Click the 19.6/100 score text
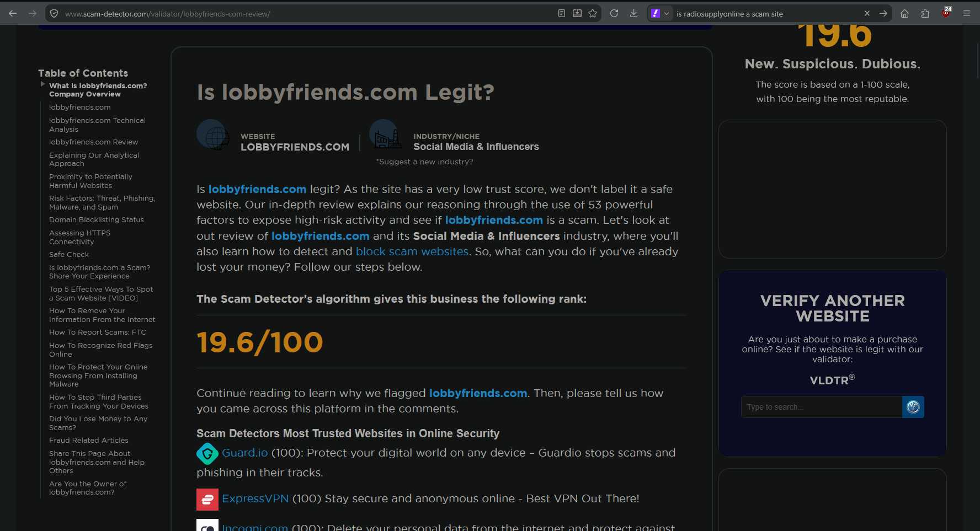Viewport: 980px width, 531px height. [260, 342]
